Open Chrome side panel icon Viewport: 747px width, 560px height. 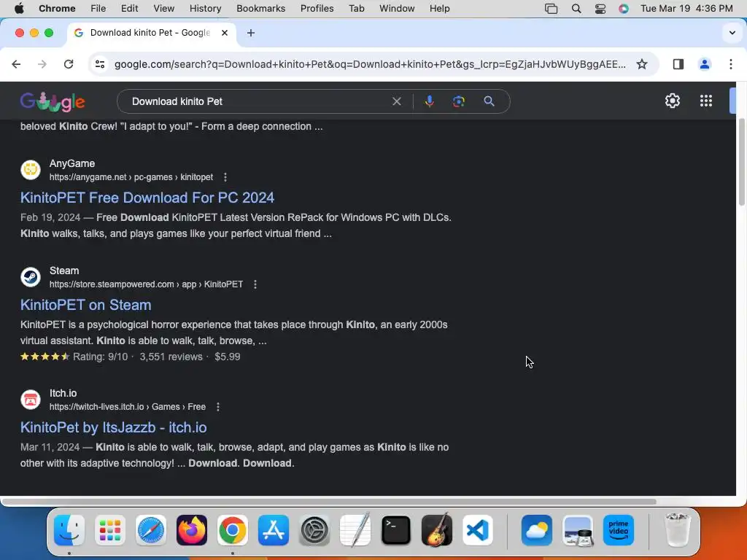click(678, 64)
